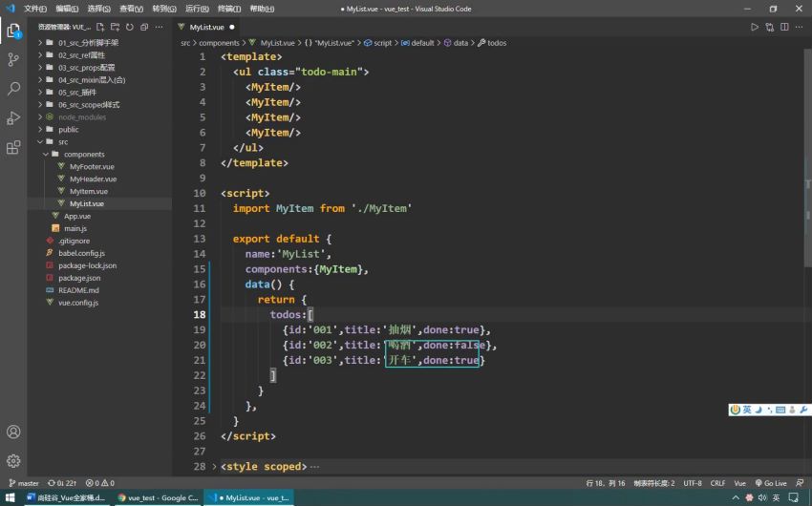This screenshot has height=506, width=812.
Task: Click the errors and warnings status indicator
Action: 100,483
